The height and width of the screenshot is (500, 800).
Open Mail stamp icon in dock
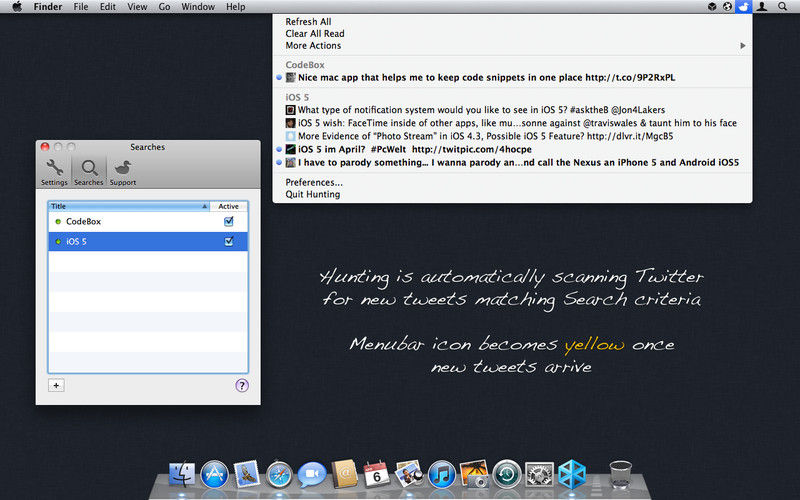(247, 474)
